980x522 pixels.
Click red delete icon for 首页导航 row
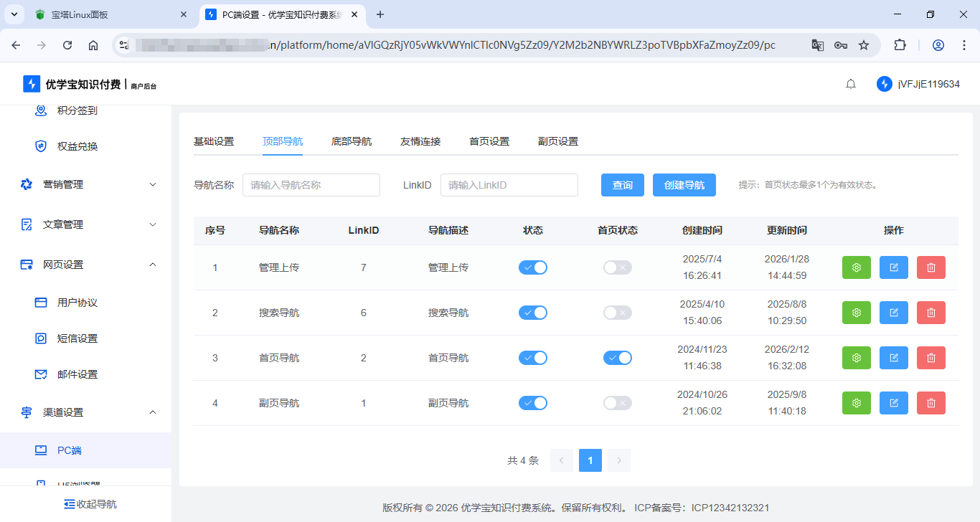(930, 358)
